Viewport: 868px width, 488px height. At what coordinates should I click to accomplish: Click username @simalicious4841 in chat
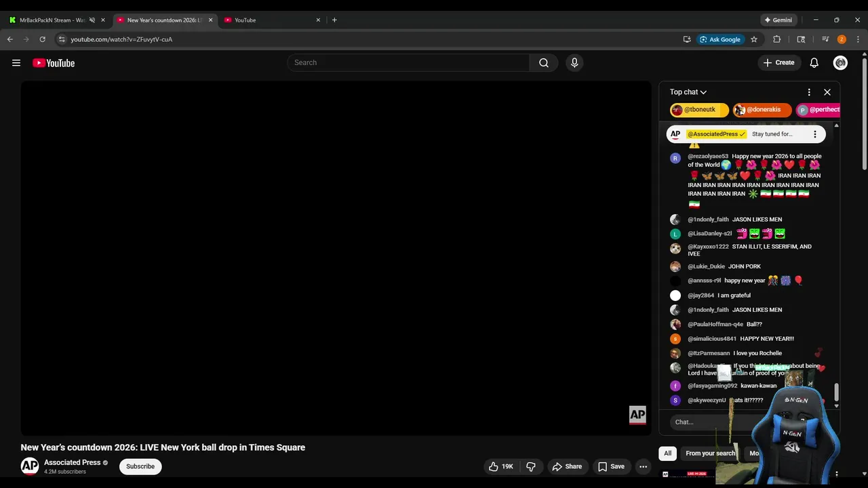pos(712,339)
